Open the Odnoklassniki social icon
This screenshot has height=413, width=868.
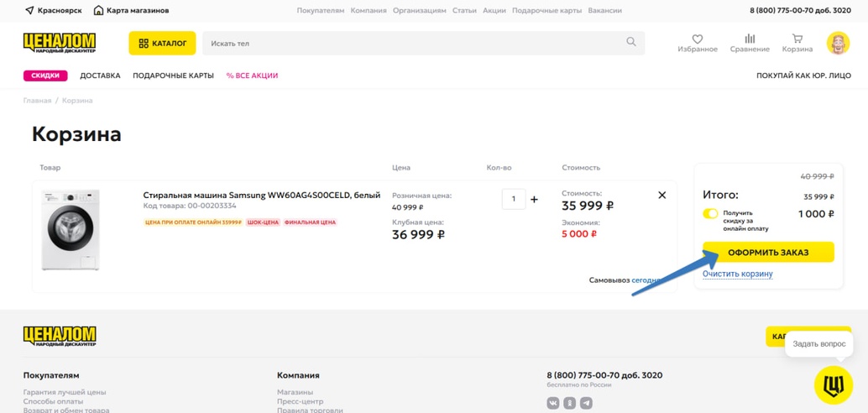click(x=570, y=403)
